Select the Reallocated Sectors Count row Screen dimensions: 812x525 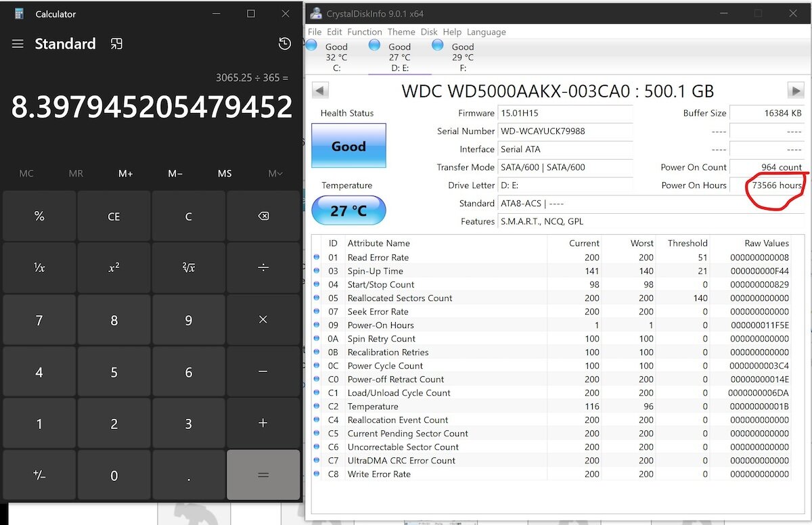(x=551, y=298)
